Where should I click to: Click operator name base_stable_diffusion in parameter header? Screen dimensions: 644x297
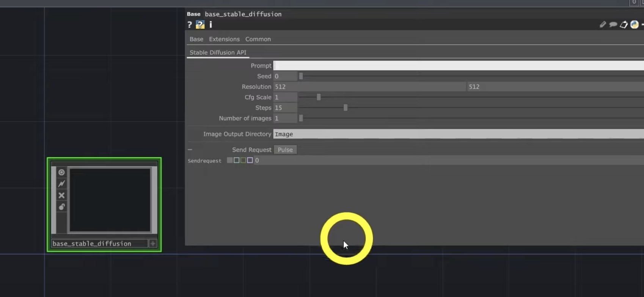point(243,14)
